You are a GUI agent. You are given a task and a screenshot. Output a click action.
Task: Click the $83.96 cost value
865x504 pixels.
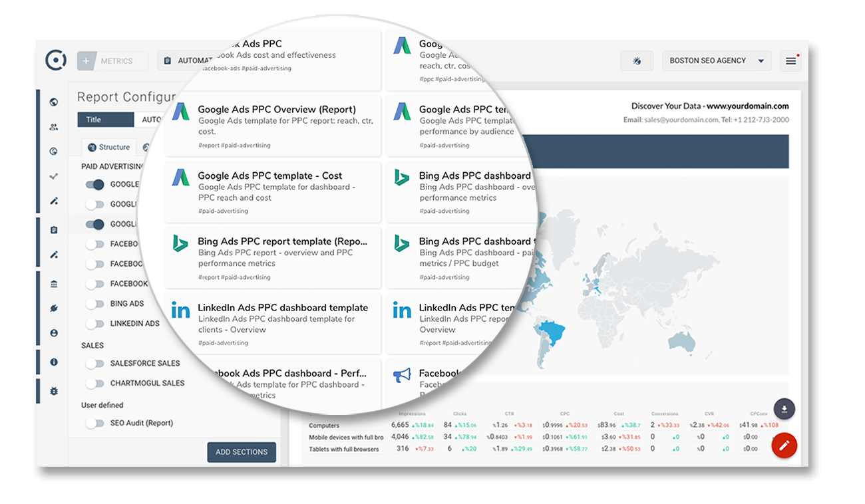[605, 426]
